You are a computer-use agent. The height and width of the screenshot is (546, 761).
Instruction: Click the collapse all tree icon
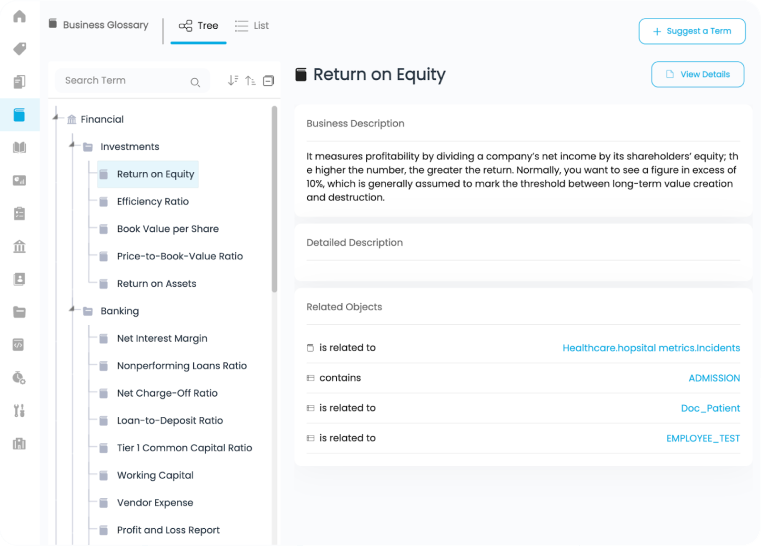[x=268, y=81]
